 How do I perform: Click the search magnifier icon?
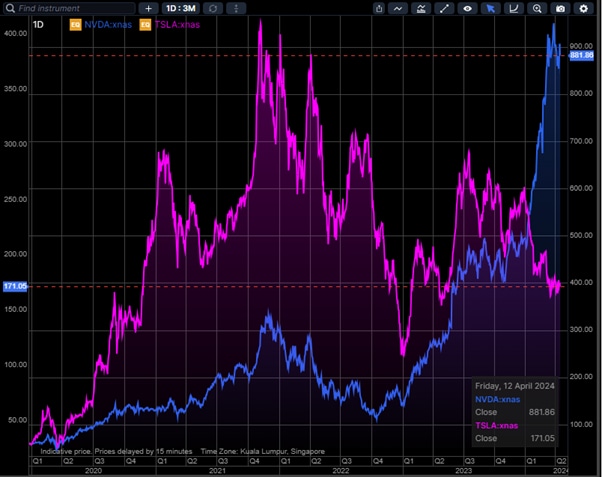[x=10, y=8]
